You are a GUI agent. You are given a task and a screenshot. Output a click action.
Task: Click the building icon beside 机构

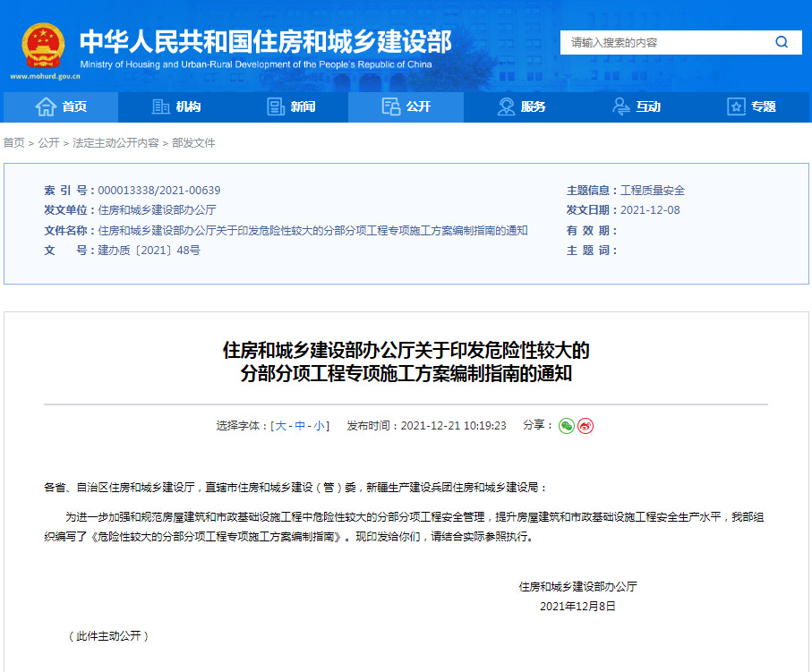tap(160, 106)
